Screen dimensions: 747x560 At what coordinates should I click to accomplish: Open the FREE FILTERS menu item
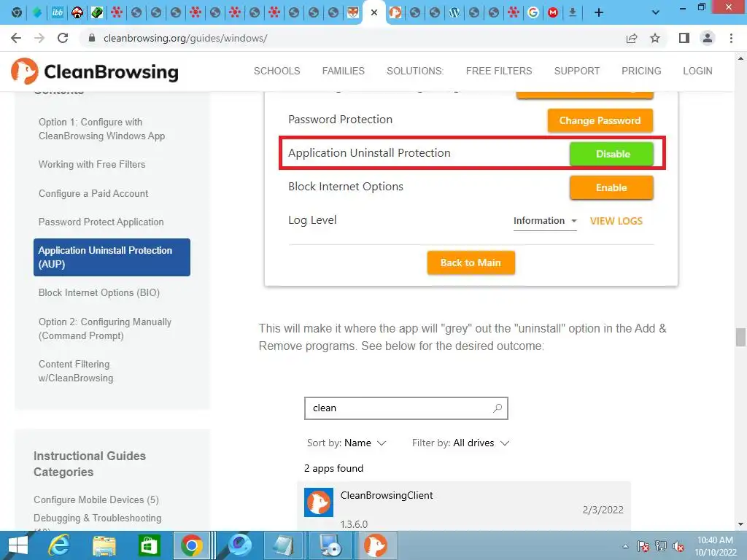pos(499,71)
